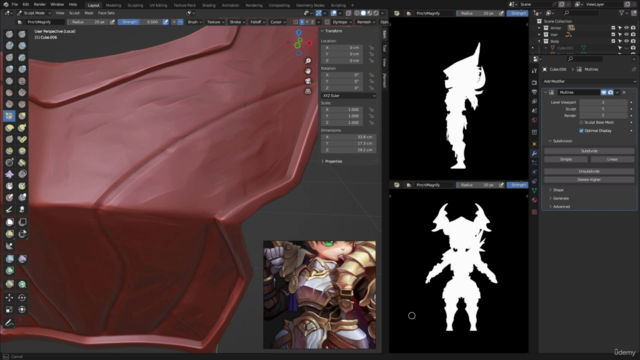Open the Falloff dropdown
640x360 pixels.
click(257, 22)
